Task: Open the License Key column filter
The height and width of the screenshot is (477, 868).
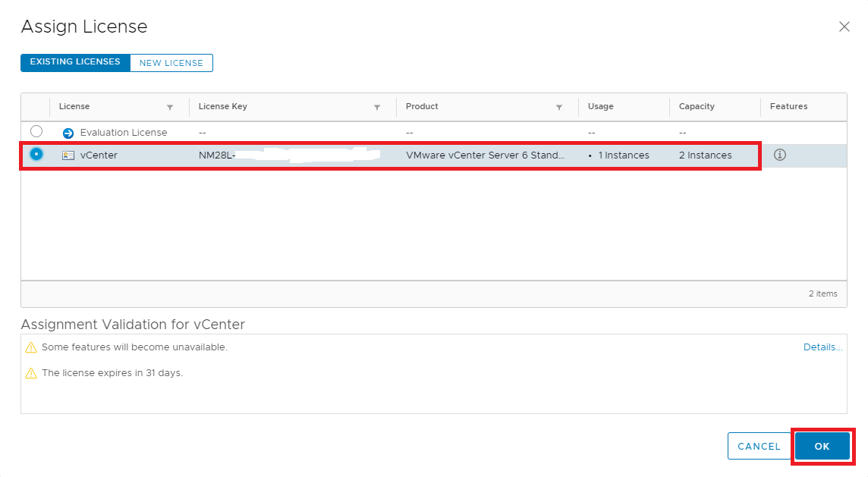Action: click(x=377, y=107)
